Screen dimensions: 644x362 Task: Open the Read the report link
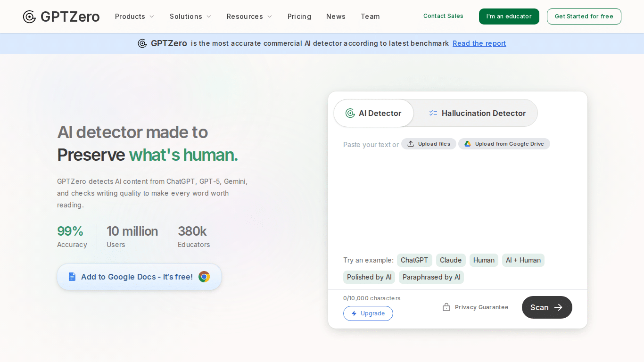coord(479,43)
